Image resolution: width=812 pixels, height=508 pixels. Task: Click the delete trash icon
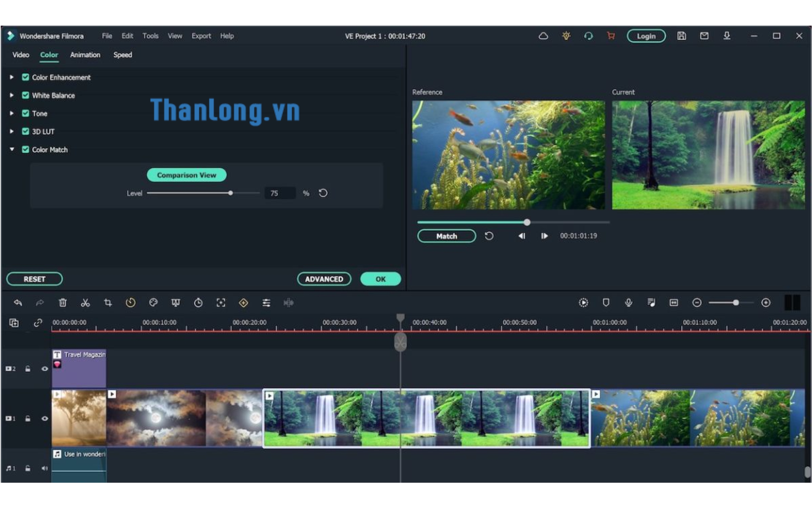63,303
